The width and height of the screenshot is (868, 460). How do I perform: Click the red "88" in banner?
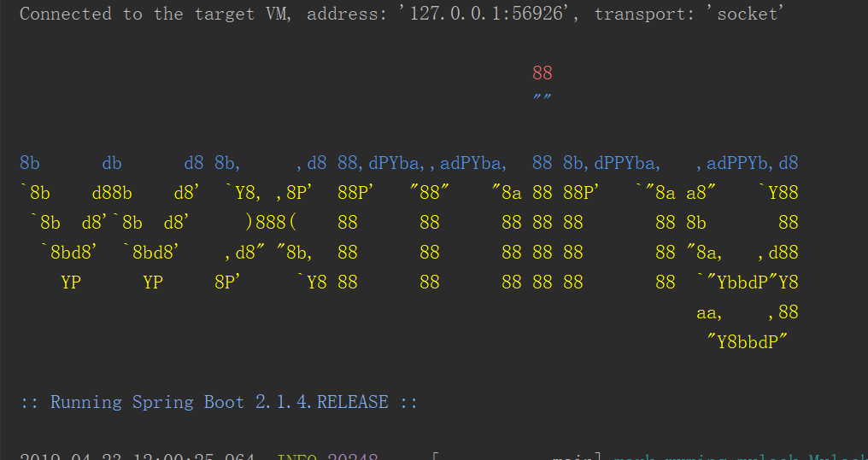click(x=542, y=73)
